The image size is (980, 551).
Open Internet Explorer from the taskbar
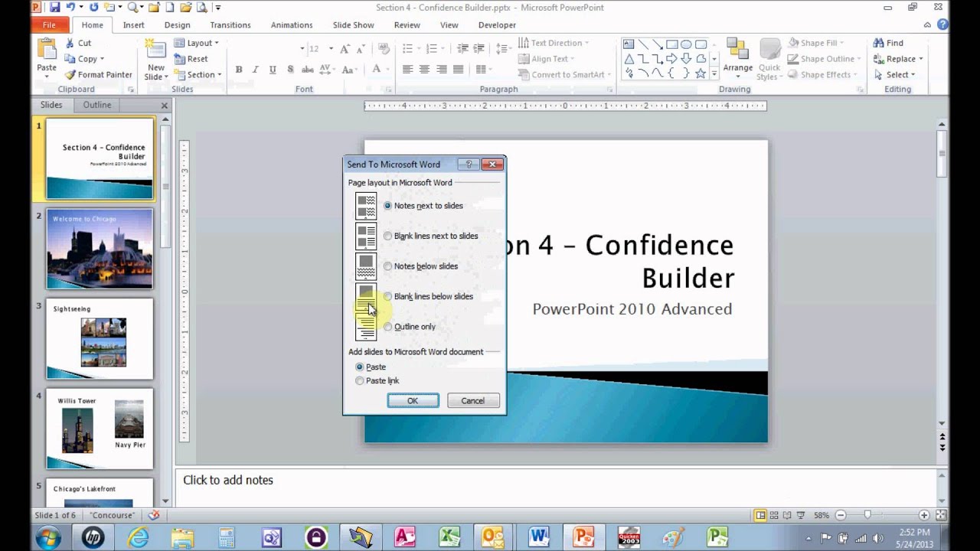[x=138, y=537]
